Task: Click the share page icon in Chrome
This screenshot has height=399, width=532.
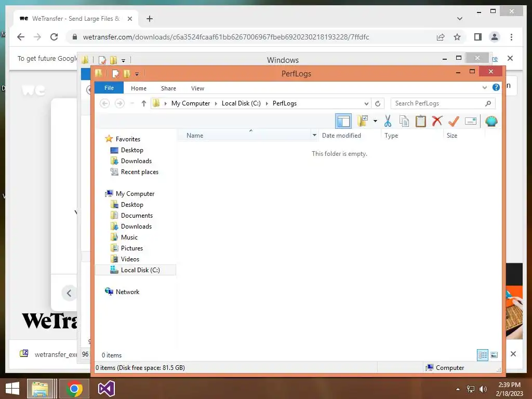Action: pyautogui.click(x=441, y=37)
